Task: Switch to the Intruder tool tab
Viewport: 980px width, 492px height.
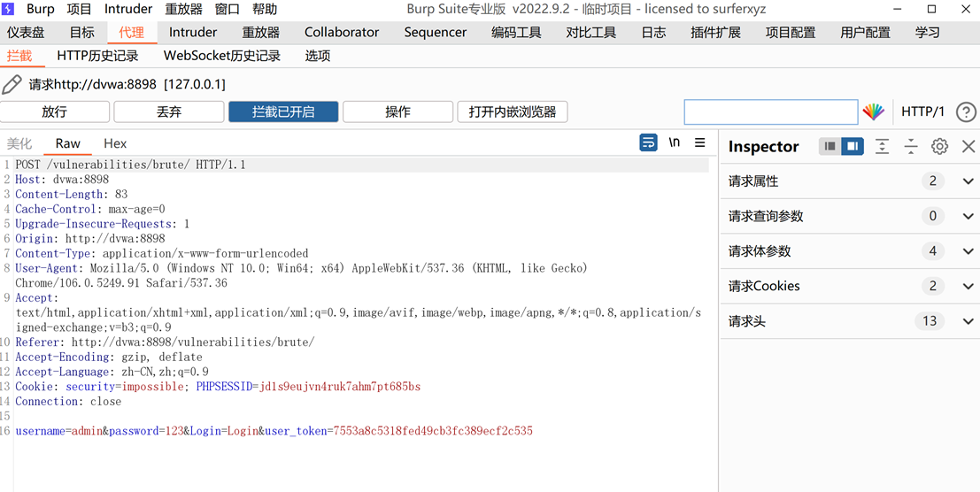Action: [x=193, y=33]
